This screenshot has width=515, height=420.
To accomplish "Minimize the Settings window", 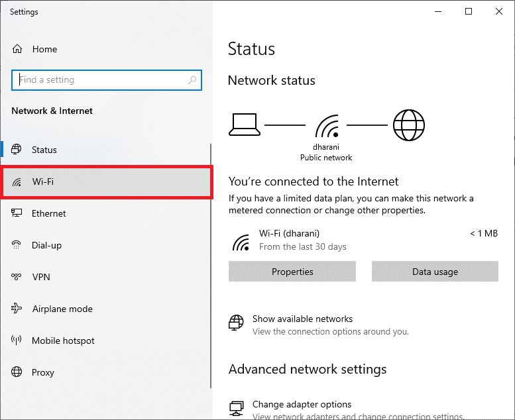I will (x=438, y=11).
